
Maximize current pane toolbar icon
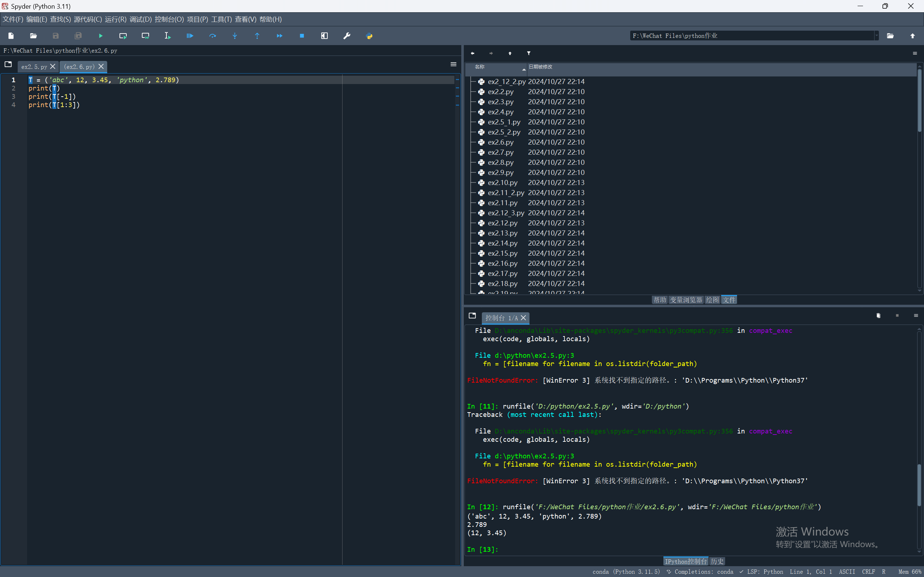tap(324, 36)
